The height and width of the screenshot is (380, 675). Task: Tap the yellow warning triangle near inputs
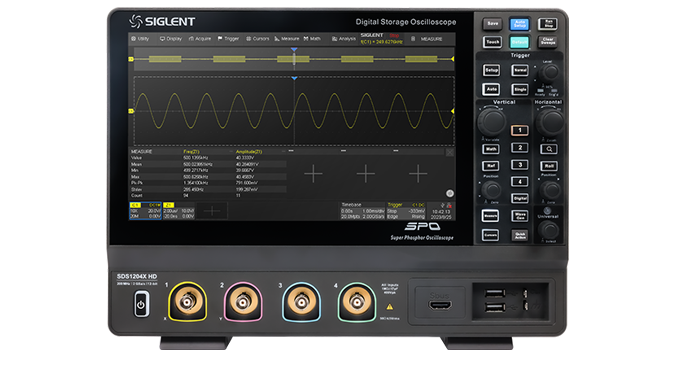pyautogui.click(x=390, y=307)
